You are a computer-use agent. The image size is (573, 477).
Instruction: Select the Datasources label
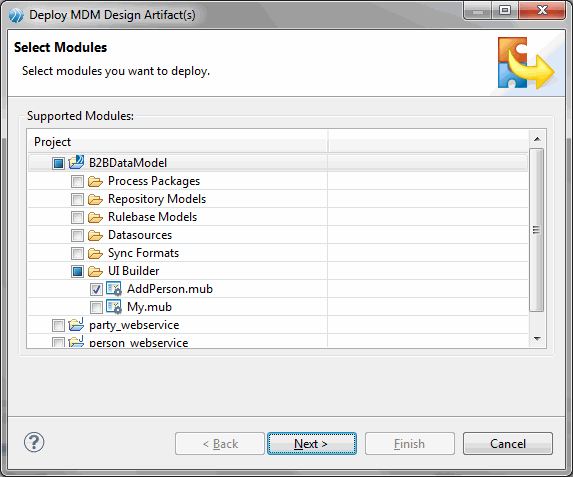pos(140,235)
